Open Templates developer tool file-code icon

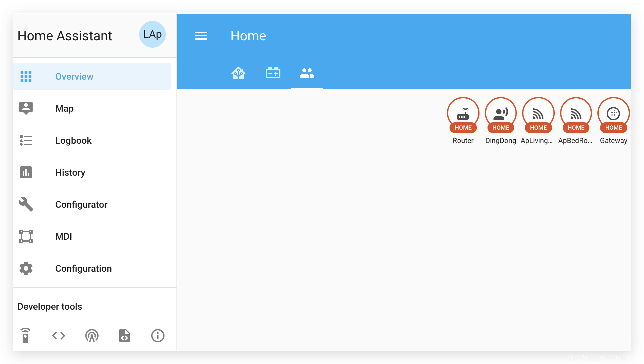click(125, 335)
